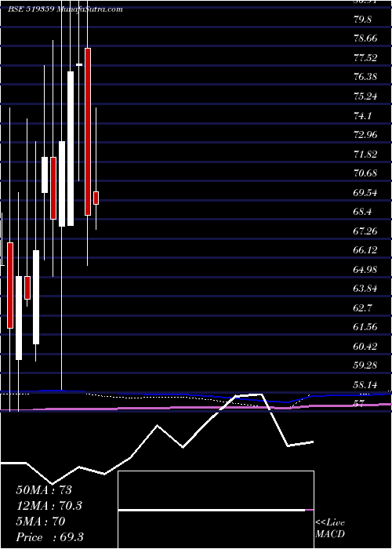
Task: Click the tallest red candlestick body
Action: pyautogui.click(x=88, y=132)
